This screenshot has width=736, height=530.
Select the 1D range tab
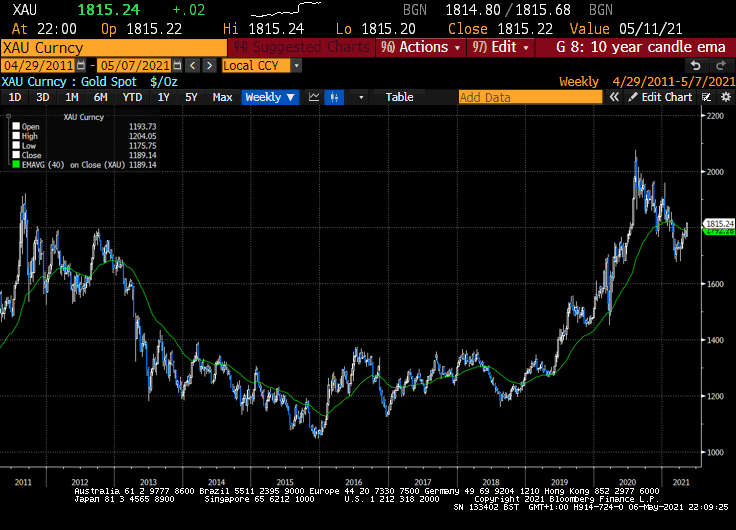[x=15, y=97]
